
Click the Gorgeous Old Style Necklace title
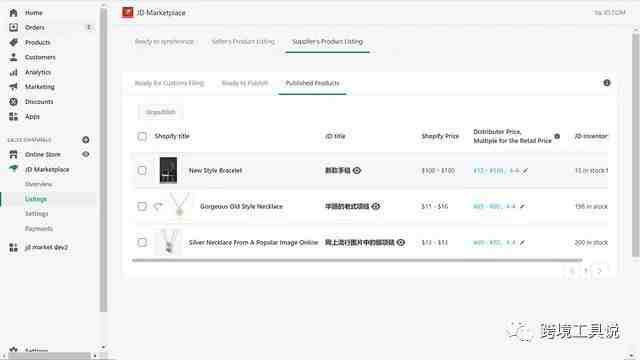[x=241, y=207]
